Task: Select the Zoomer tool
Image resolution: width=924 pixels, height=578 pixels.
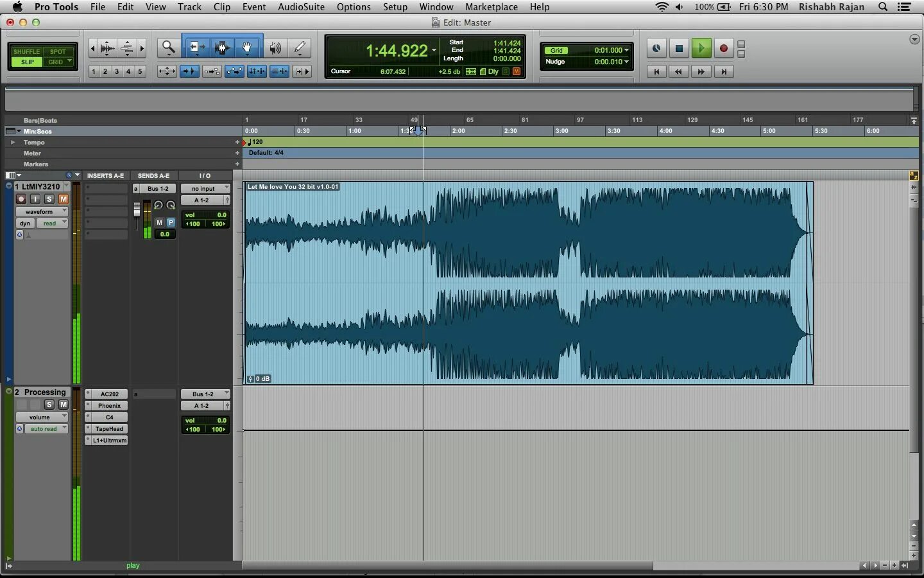Action: click(x=168, y=48)
